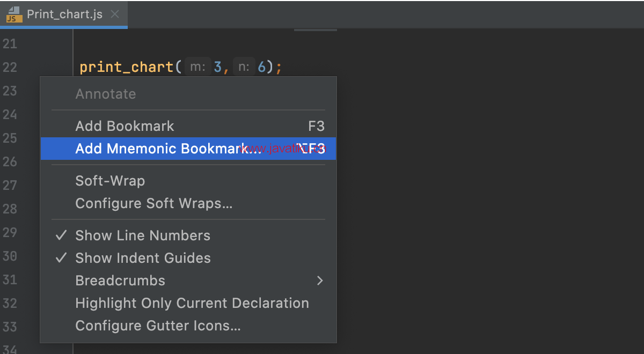
Task: Click the JS file icon on the tab
Action: (x=14, y=14)
